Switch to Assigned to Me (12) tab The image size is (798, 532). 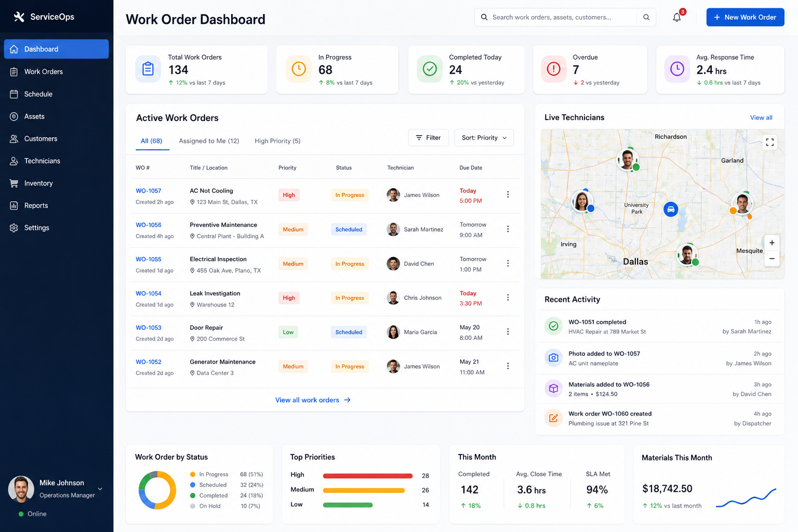[209, 141]
